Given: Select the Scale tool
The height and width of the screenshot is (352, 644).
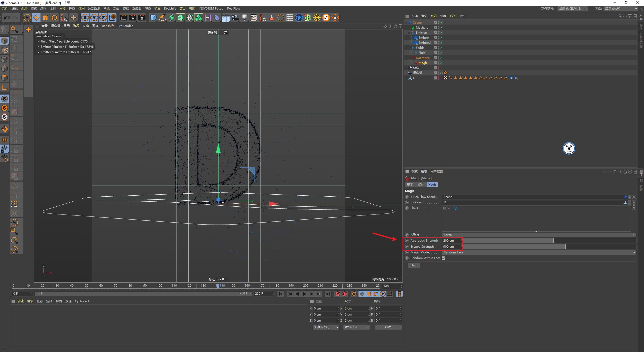Looking at the screenshot, I should pos(45,18).
